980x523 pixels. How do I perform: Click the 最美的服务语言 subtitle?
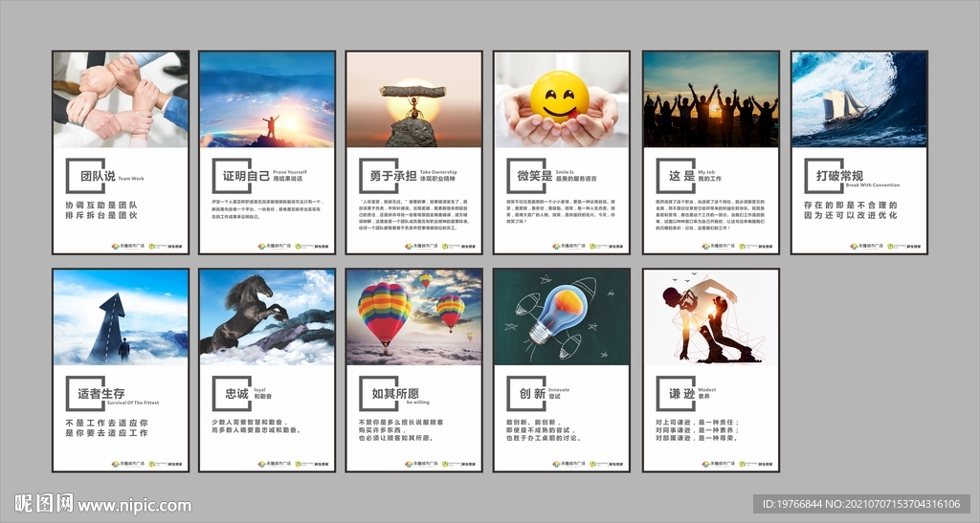[576, 179]
